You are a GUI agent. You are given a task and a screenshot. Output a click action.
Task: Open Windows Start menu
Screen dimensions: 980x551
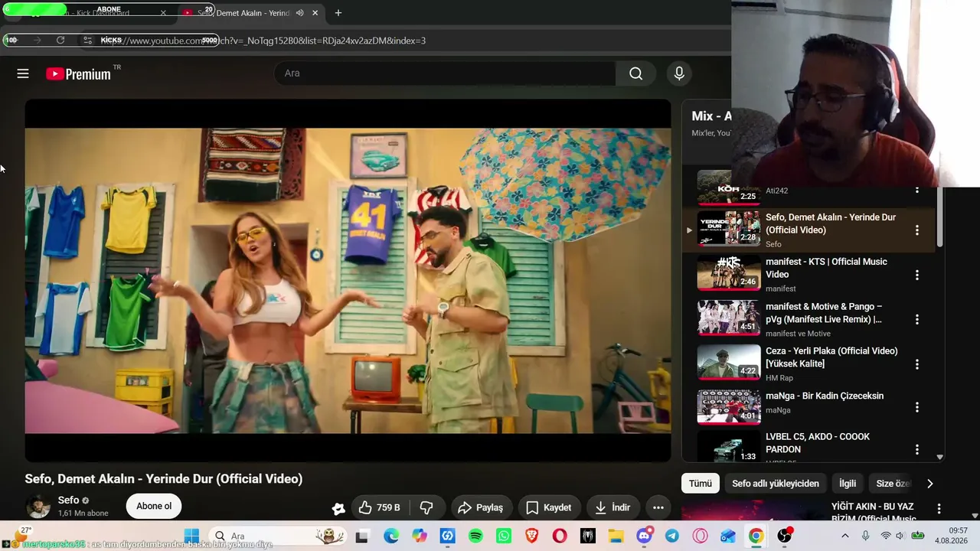coord(191,536)
